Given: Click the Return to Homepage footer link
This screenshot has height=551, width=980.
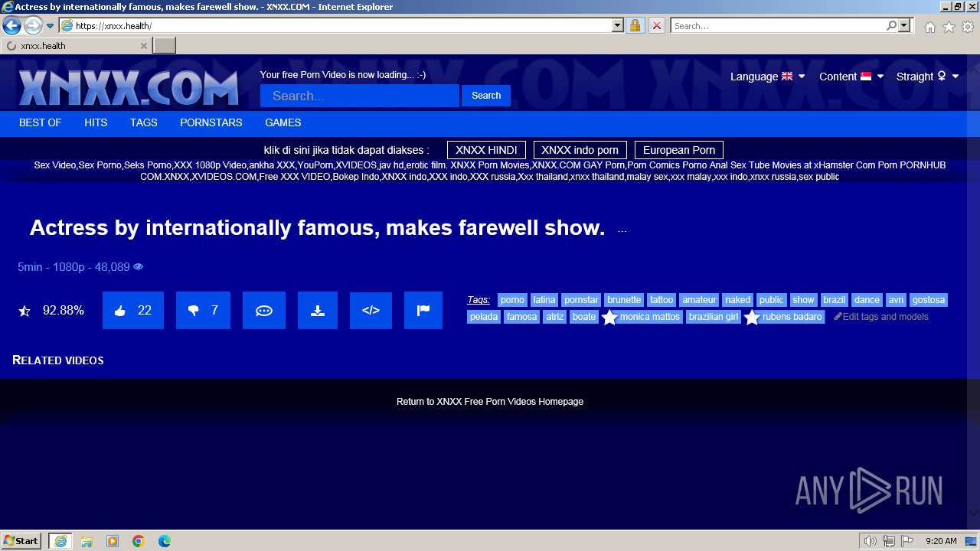Looking at the screenshot, I should (x=490, y=402).
